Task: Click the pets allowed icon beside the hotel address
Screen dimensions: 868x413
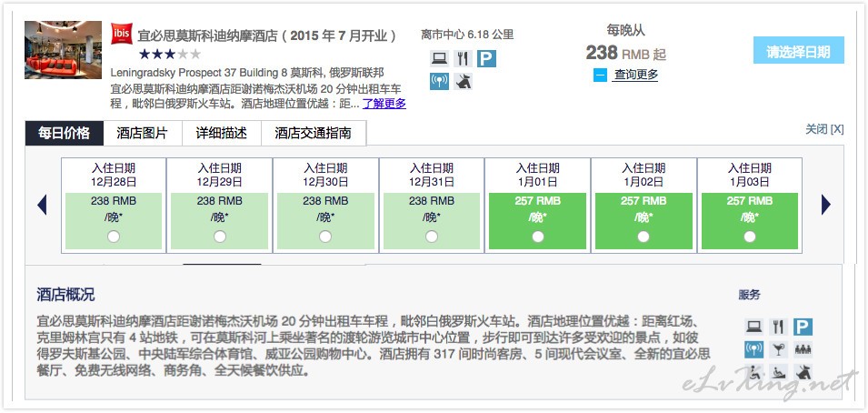Action: 463,82
